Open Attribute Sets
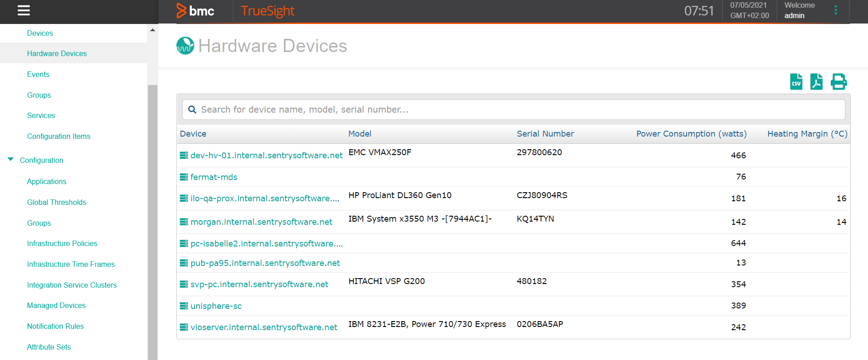Screen dimensions: 868x360 49,347
